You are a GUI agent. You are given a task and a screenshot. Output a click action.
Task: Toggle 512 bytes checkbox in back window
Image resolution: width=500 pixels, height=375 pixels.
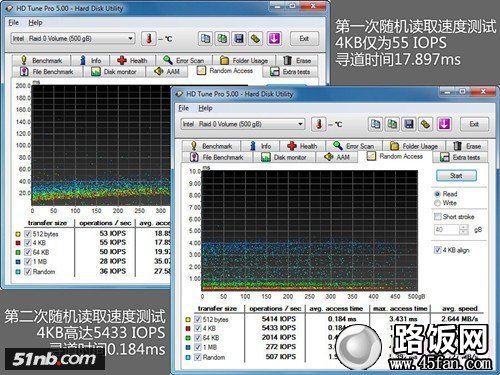28,233
